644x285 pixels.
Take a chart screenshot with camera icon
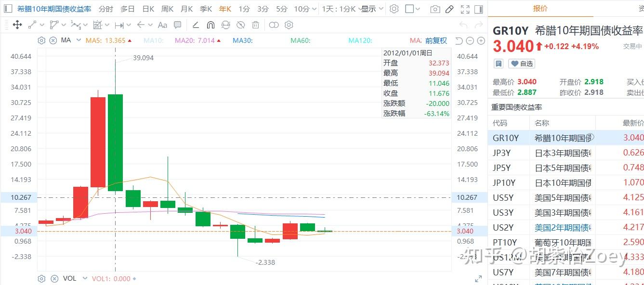435,9
